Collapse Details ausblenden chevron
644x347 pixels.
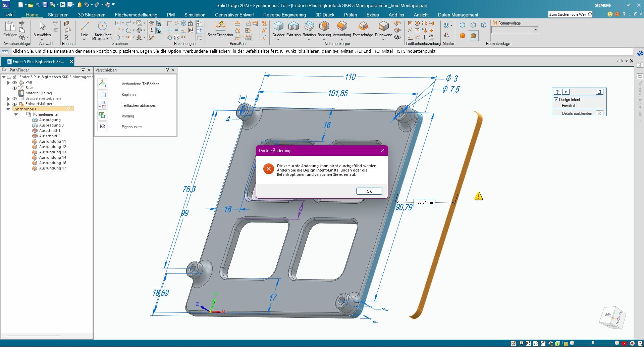point(600,113)
